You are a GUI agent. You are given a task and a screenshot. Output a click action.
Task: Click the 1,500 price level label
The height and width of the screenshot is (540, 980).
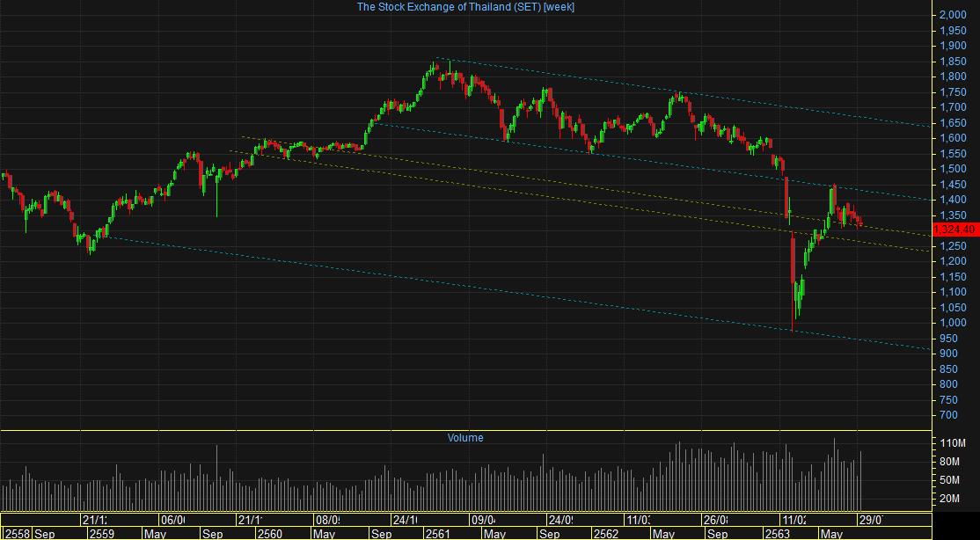[x=953, y=170]
